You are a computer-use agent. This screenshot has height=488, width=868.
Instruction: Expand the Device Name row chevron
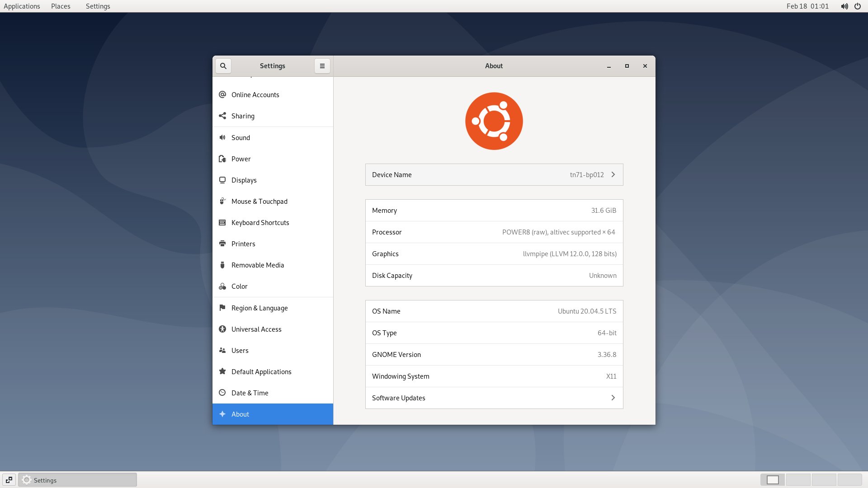613,174
